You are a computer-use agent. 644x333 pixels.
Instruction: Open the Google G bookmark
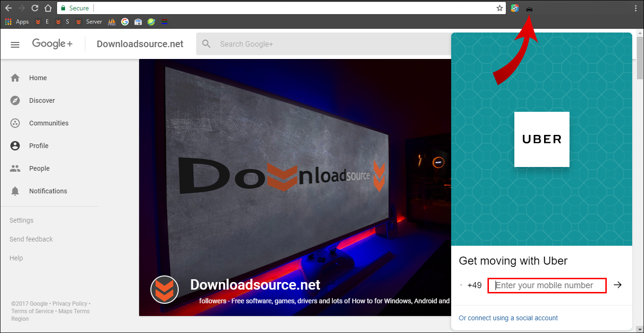[125, 22]
